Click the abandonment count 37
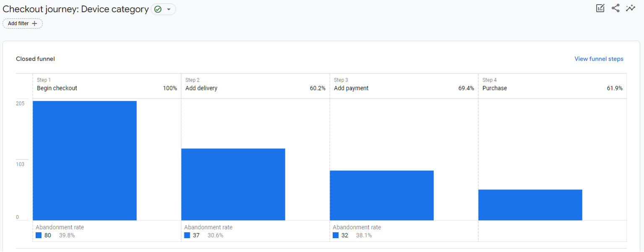The width and height of the screenshot is (644, 252). click(x=196, y=235)
